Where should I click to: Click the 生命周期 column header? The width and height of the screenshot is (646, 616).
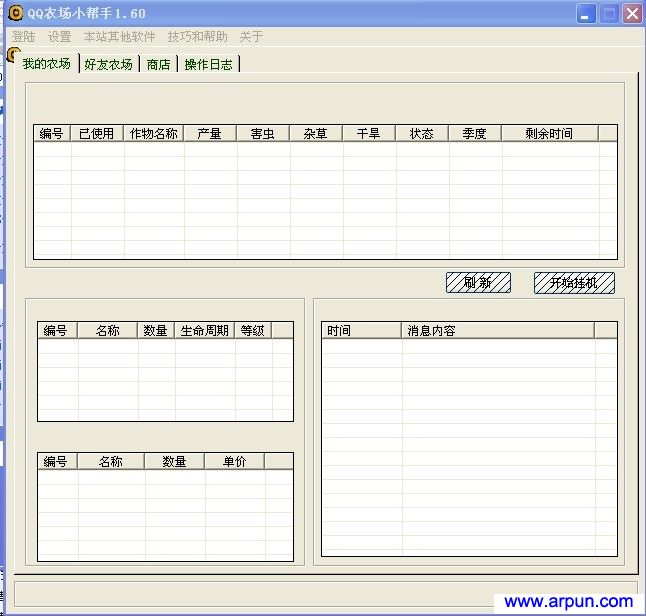point(205,330)
